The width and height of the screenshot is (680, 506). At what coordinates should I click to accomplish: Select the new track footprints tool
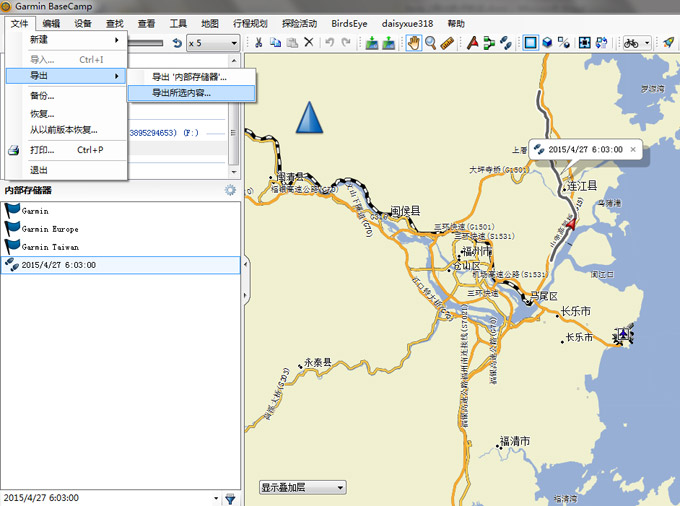point(506,42)
